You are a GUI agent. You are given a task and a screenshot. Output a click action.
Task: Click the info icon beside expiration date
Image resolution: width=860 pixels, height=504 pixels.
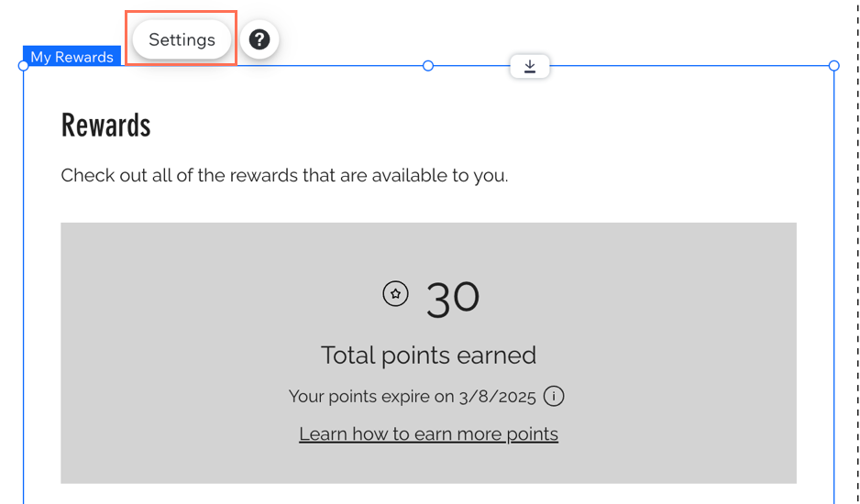[x=554, y=396]
